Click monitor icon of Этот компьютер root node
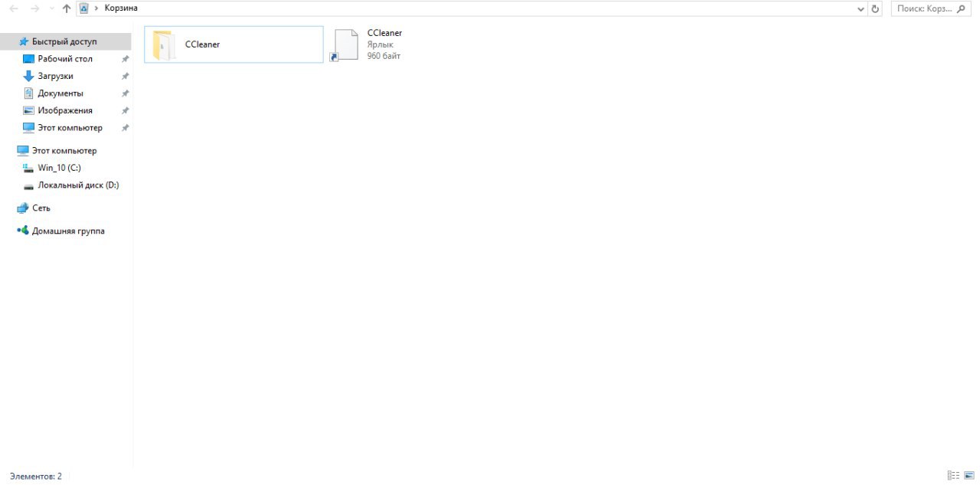The image size is (980, 485). pos(23,151)
